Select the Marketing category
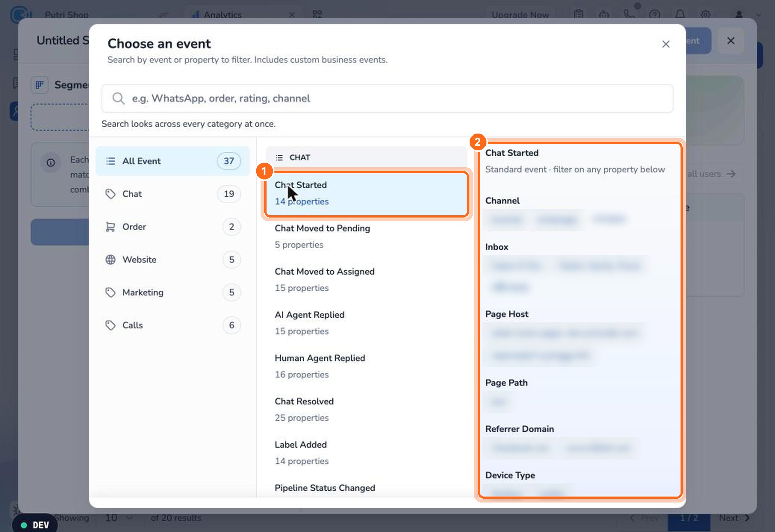 (172, 292)
